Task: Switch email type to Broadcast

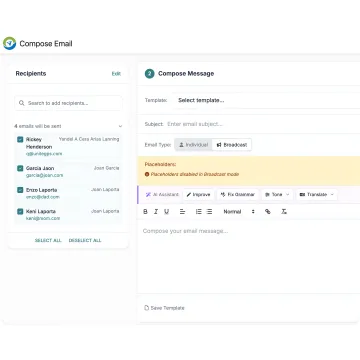Action: 232,145
